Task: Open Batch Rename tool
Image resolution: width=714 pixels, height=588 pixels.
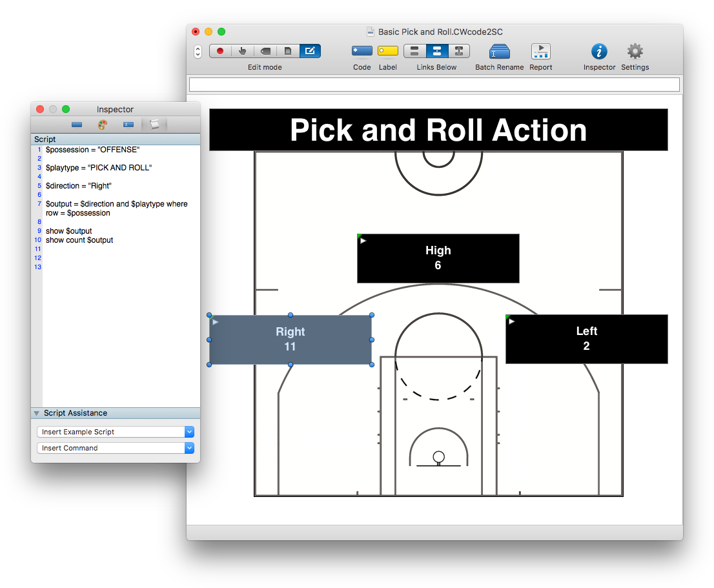Action: coord(499,52)
